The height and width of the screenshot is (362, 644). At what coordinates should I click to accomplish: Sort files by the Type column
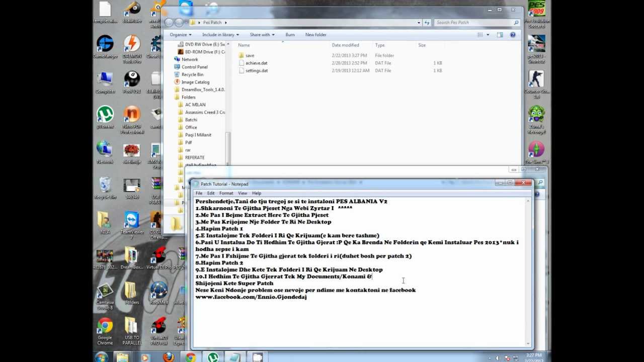(x=394, y=45)
